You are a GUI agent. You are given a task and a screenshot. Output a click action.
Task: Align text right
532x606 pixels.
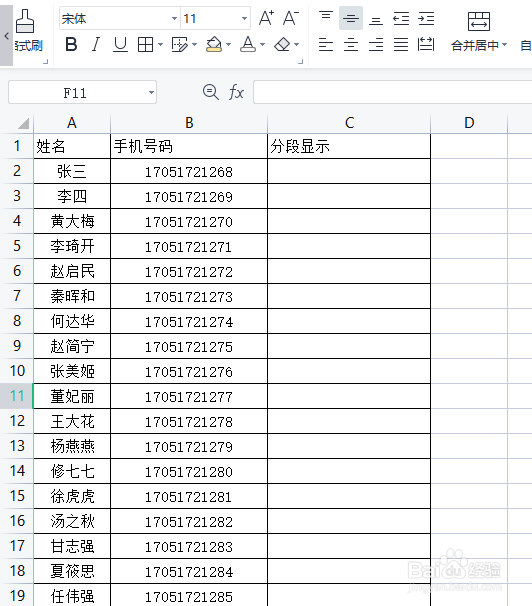[376, 44]
